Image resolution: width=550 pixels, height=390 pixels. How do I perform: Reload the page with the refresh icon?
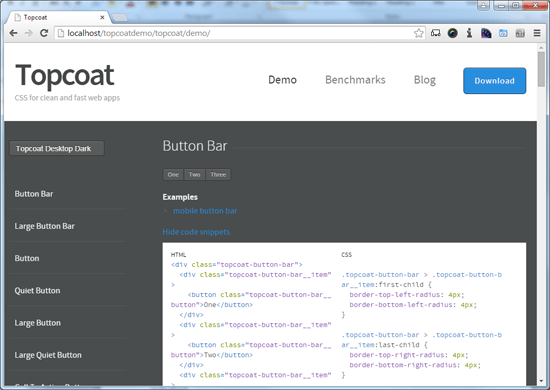[44, 33]
